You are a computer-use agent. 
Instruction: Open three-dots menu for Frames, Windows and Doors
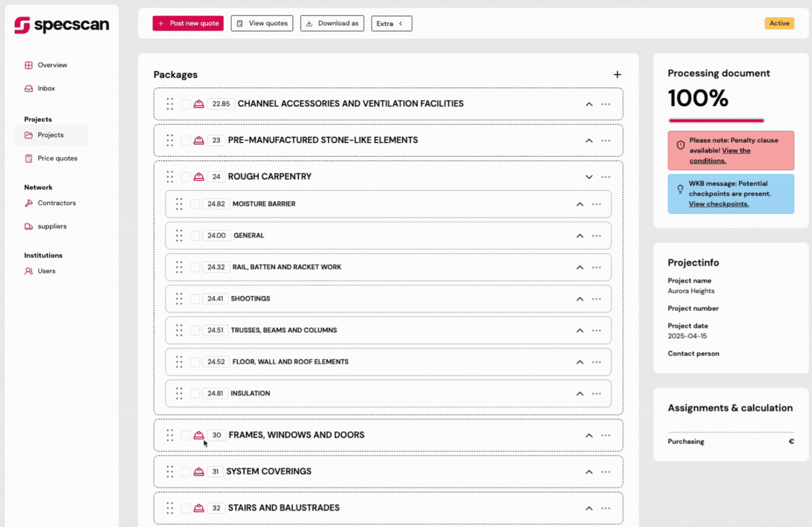(x=606, y=436)
